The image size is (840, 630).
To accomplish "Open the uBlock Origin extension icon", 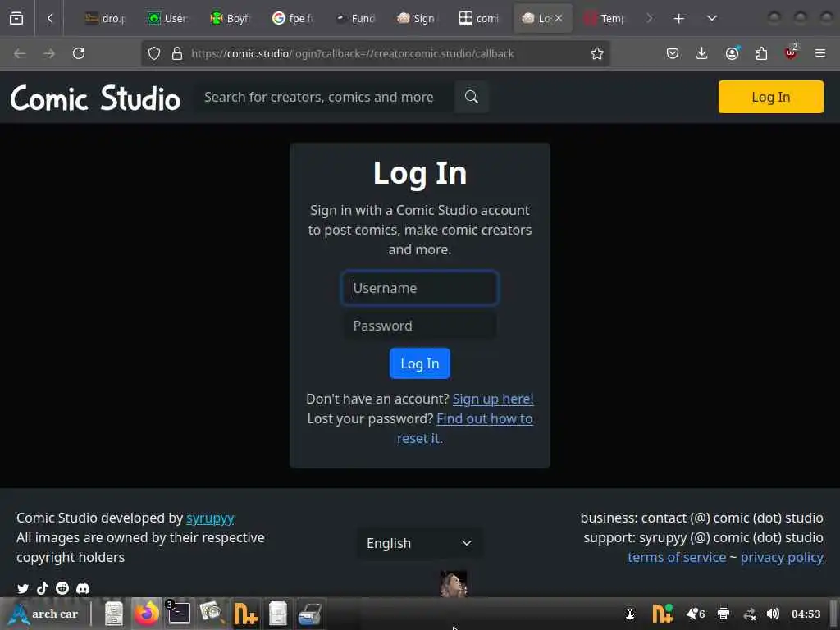I will point(791,52).
